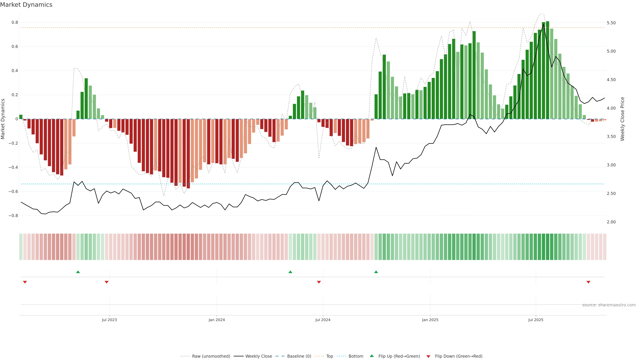Viewport: 644px width, 362px height.
Task: Toggle the Bottom legend entry
Action: (356, 356)
